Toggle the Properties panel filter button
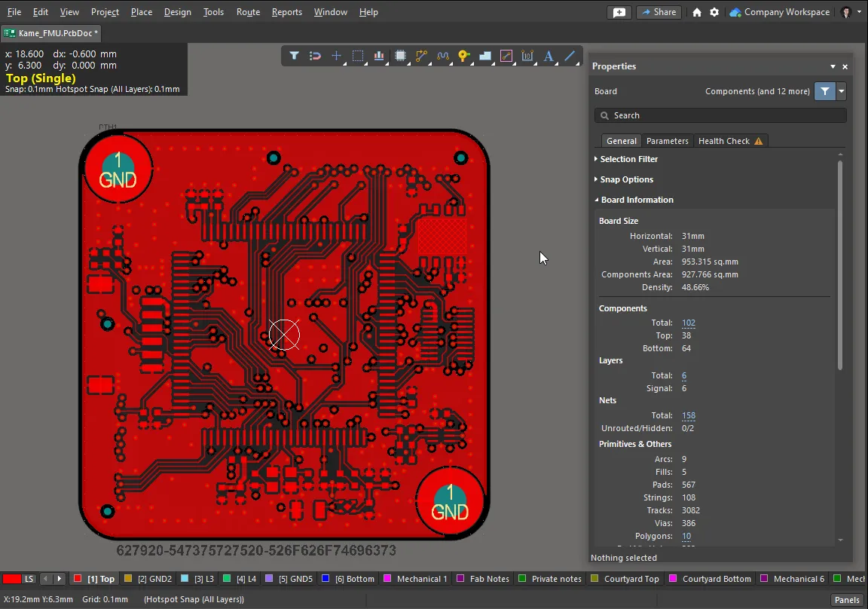The height and width of the screenshot is (609, 868). [825, 91]
